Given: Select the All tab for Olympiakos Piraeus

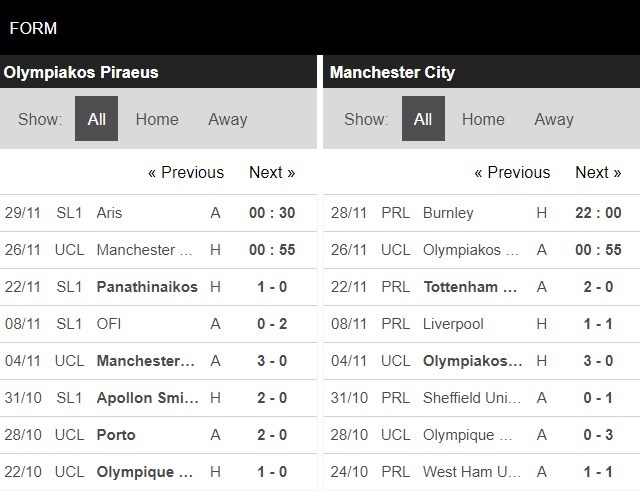Looking at the screenshot, I should click(x=96, y=119).
